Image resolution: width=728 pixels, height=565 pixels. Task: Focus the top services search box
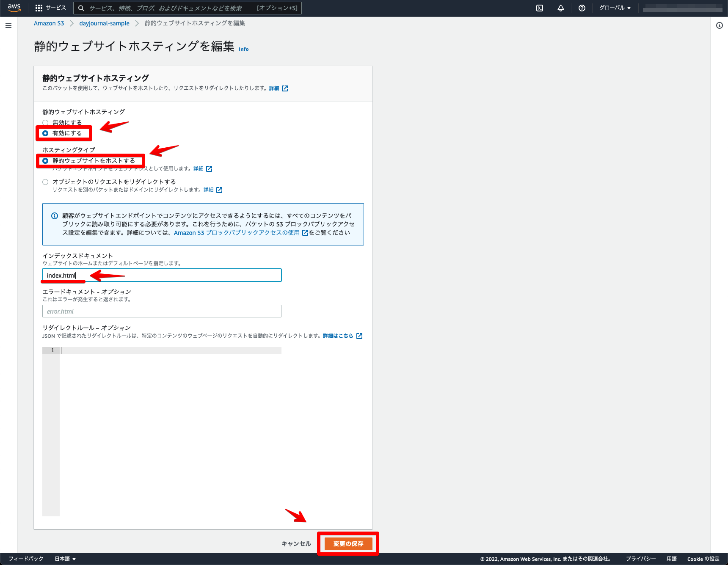click(x=187, y=8)
